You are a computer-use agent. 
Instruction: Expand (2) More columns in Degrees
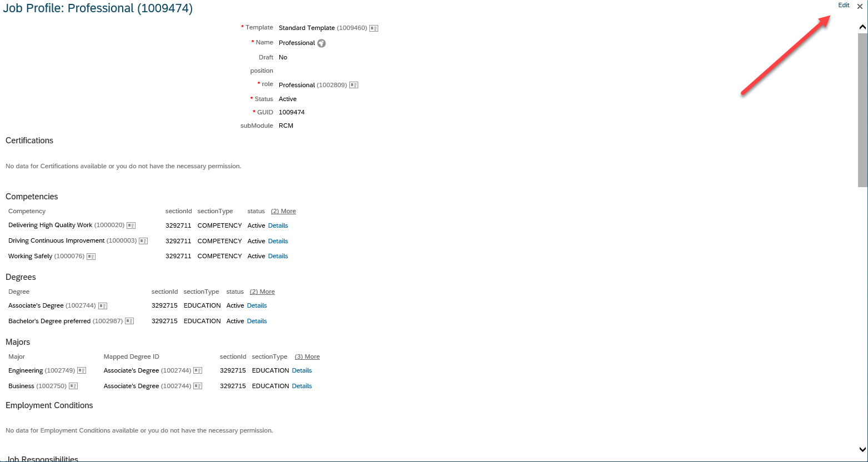(x=262, y=292)
